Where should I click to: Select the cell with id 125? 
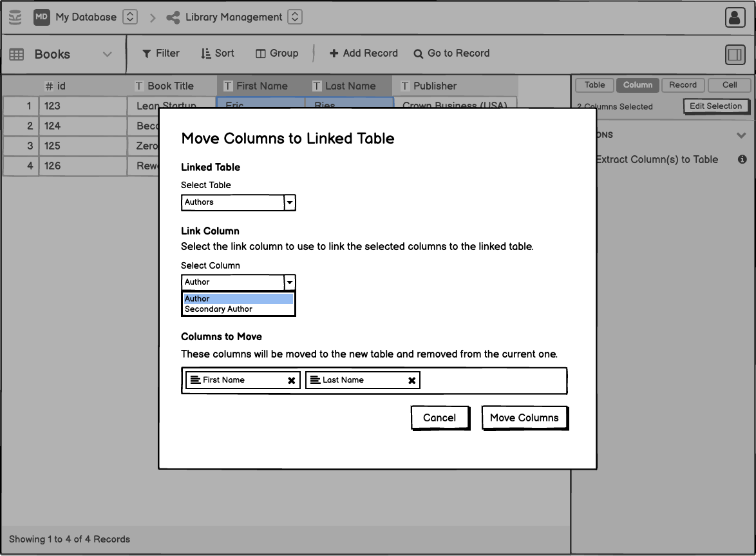(x=83, y=146)
